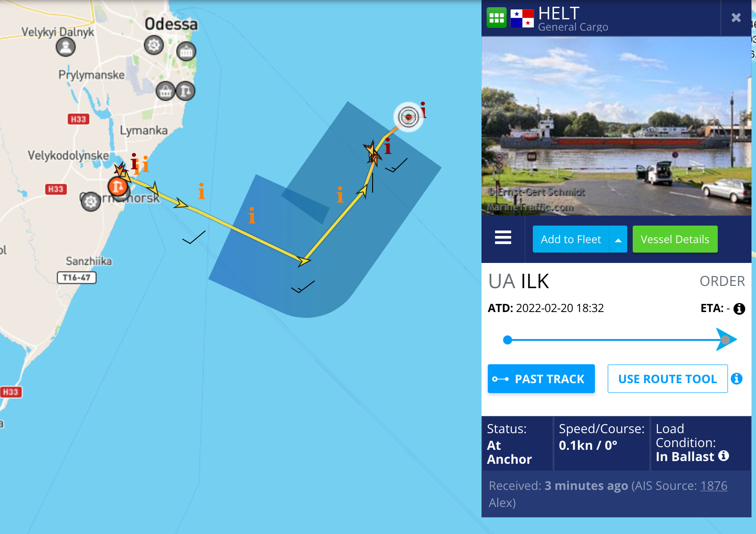Image resolution: width=756 pixels, height=534 pixels.
Task: Expand the Add to Fleet dropdown arrow
Action: click(x=618, y=240)
